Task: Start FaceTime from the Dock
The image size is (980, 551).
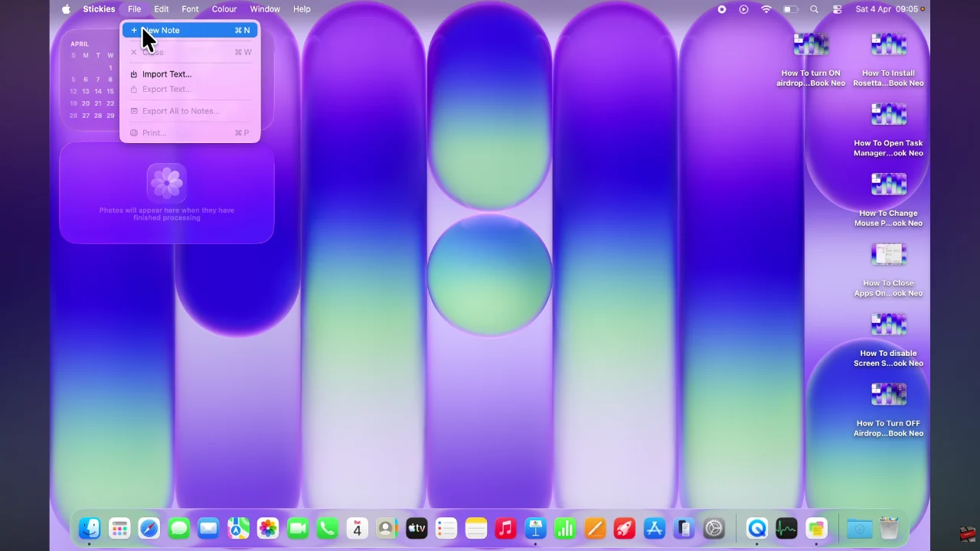Action: coord(298,528)
